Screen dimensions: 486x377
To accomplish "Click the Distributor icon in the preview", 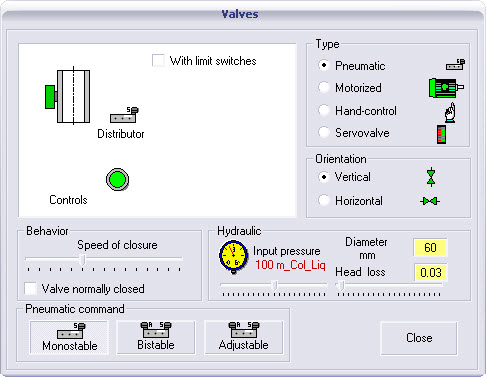I will pyautogui.click(x=124, y=115).
